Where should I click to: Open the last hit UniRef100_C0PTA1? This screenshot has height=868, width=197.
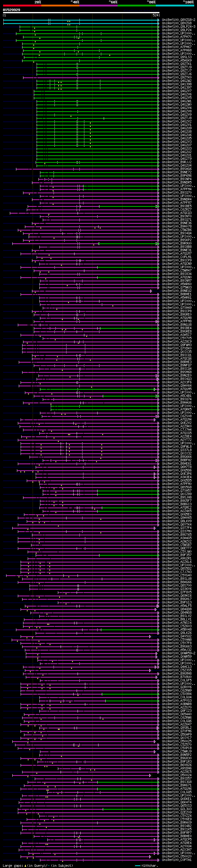tap(177, 860)
